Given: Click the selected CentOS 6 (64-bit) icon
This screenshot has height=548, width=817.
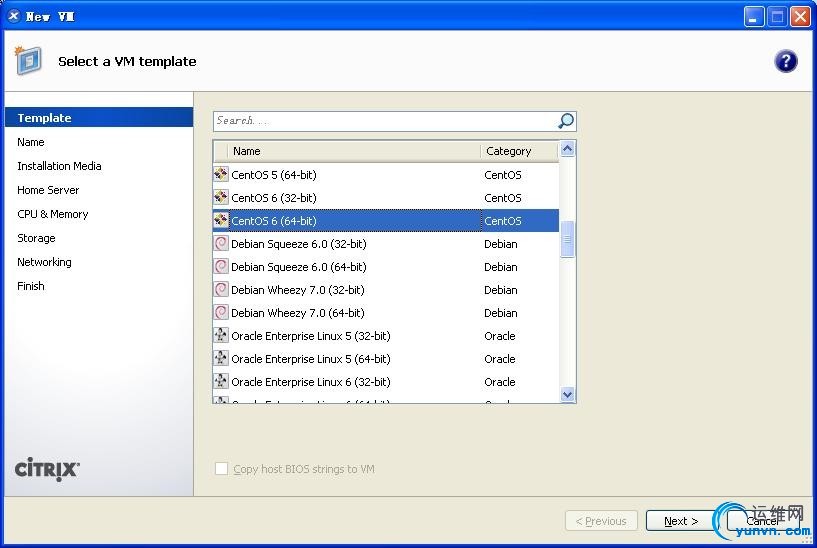Looking at the screenshot, I should click(221, 220).
